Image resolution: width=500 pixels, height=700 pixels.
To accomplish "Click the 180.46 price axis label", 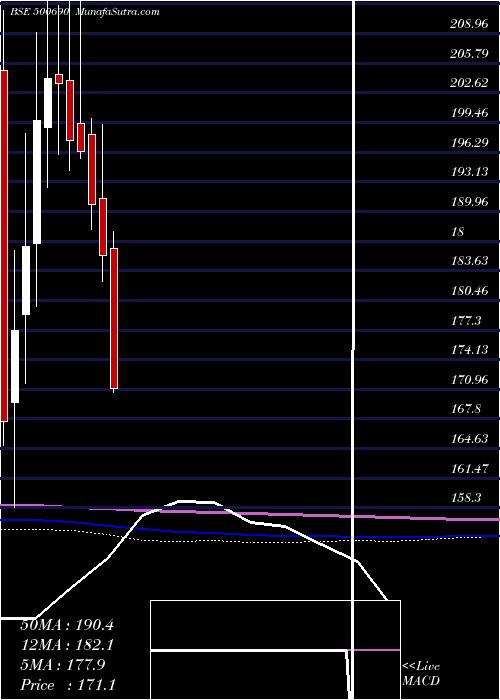I will click(469, 291).
